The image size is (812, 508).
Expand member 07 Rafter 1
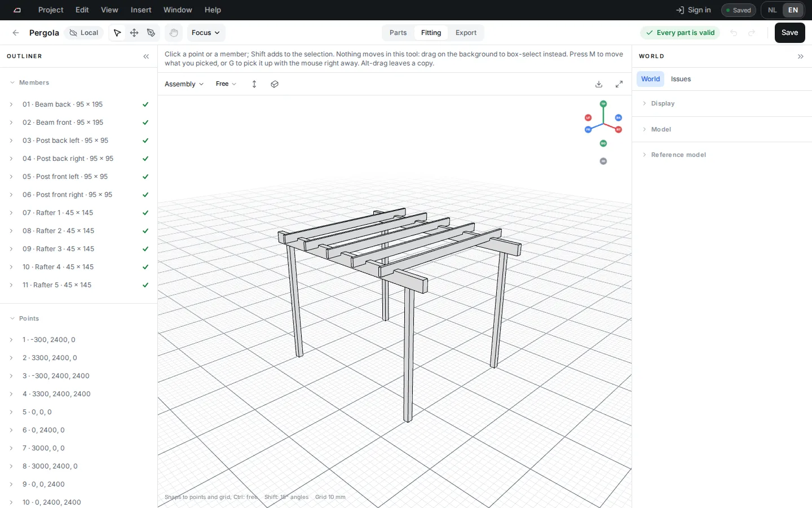(11, 213)
